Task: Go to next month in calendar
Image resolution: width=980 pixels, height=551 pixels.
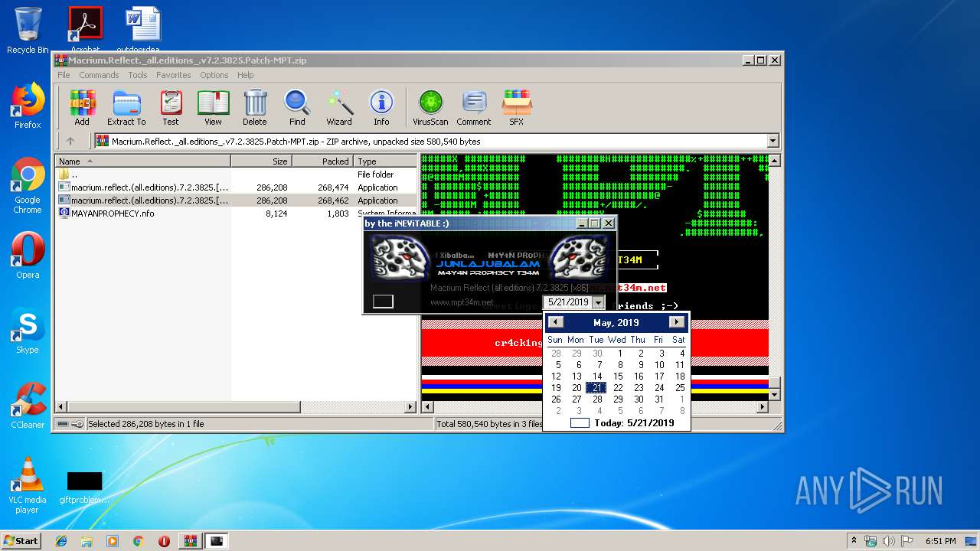Action: pyautogui.click(x=676, y=322)
